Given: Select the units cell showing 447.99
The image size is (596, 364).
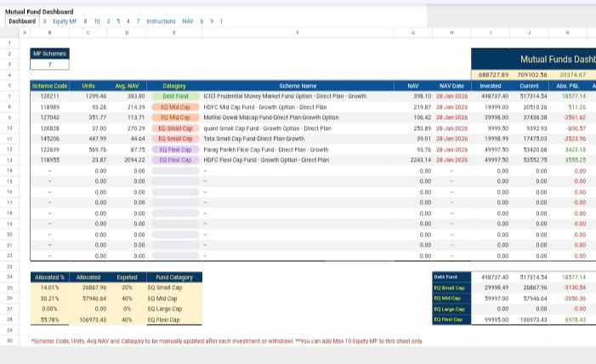Looking at the screenshot, I should point(88,139).
